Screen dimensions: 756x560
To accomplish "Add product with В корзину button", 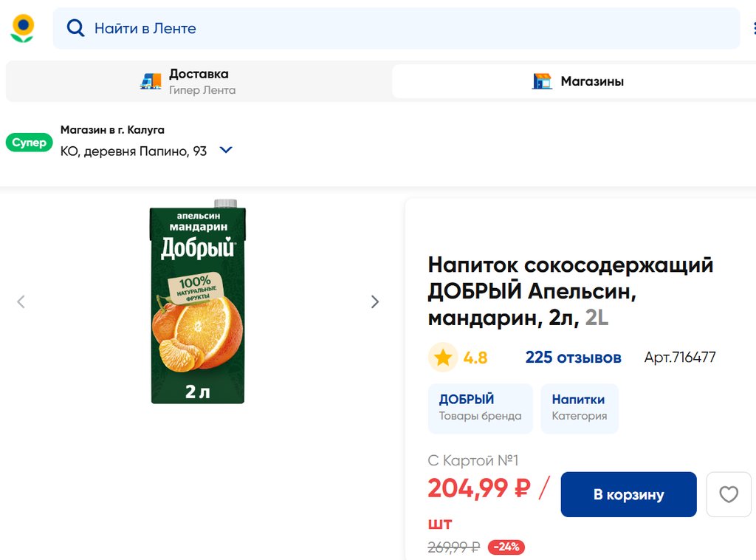I will coord(628,494).
